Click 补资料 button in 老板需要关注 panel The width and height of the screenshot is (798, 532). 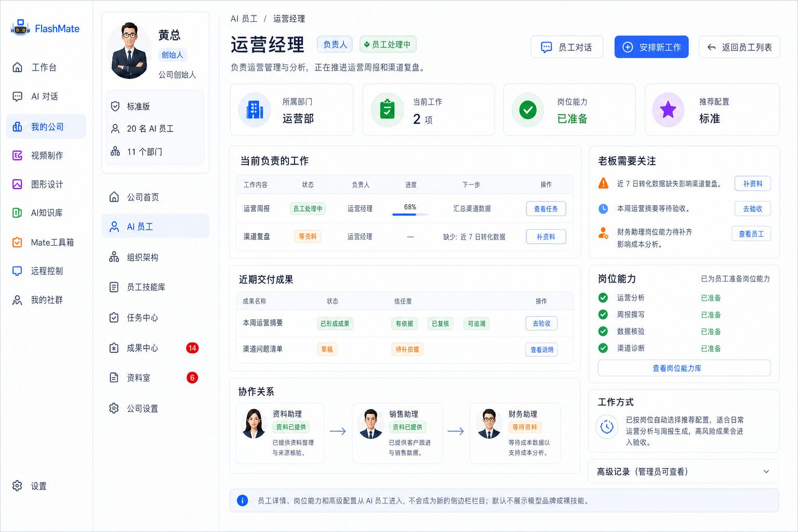tap(753, 183)
